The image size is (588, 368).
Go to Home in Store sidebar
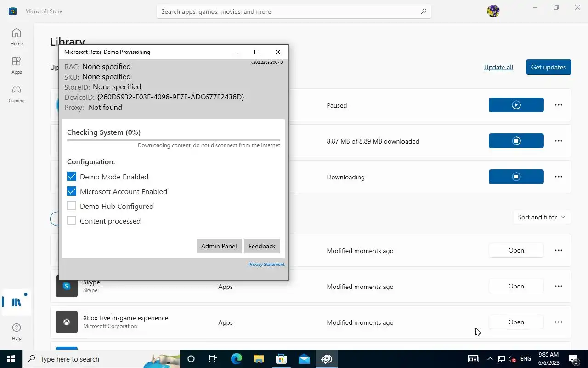tap(17, 37)
